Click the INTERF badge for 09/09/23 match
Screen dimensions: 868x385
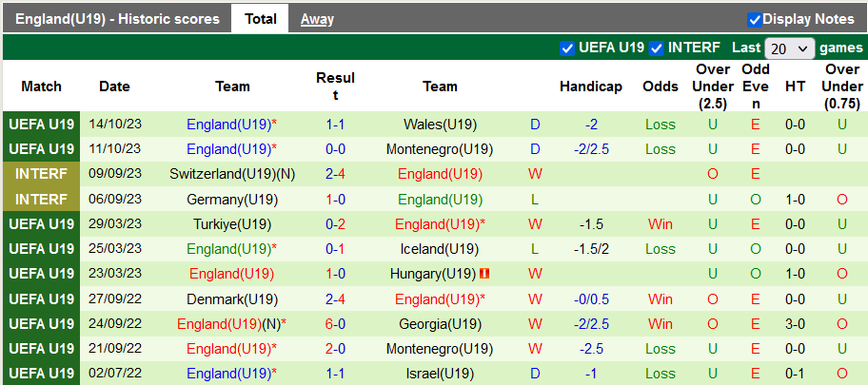(x=41, y=174)
